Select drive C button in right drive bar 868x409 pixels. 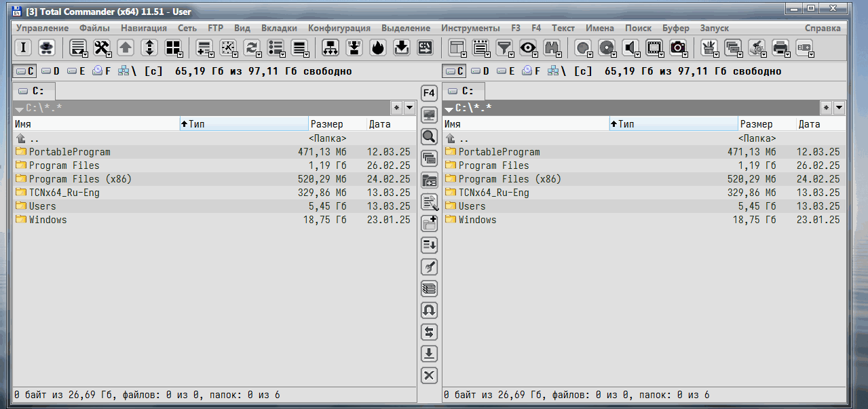coord(454,71)
